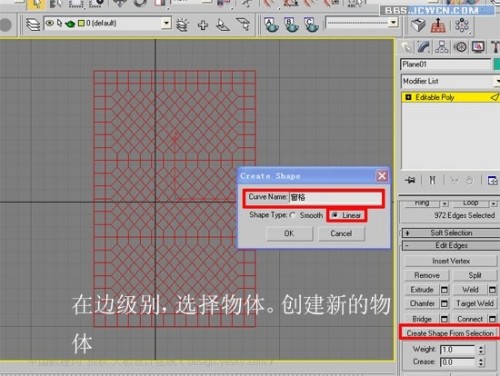Image resolution: width=500 pixels, height=376 pixels.
Task: Click the white box icon in top toolbar
Action: tap(418, 25)
